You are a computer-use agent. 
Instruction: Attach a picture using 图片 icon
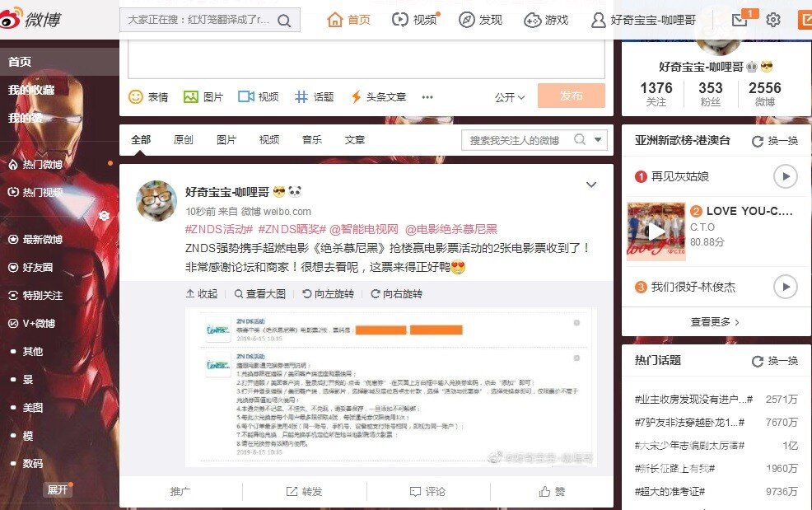point(191,96)
